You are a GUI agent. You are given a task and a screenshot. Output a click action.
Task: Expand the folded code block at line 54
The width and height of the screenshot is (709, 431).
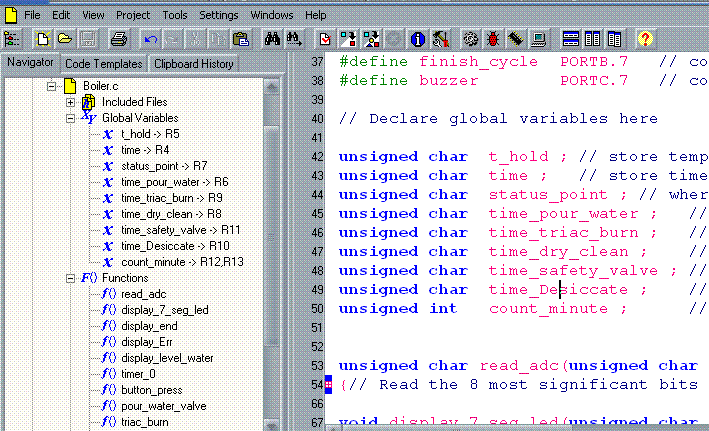click(329, 385)
